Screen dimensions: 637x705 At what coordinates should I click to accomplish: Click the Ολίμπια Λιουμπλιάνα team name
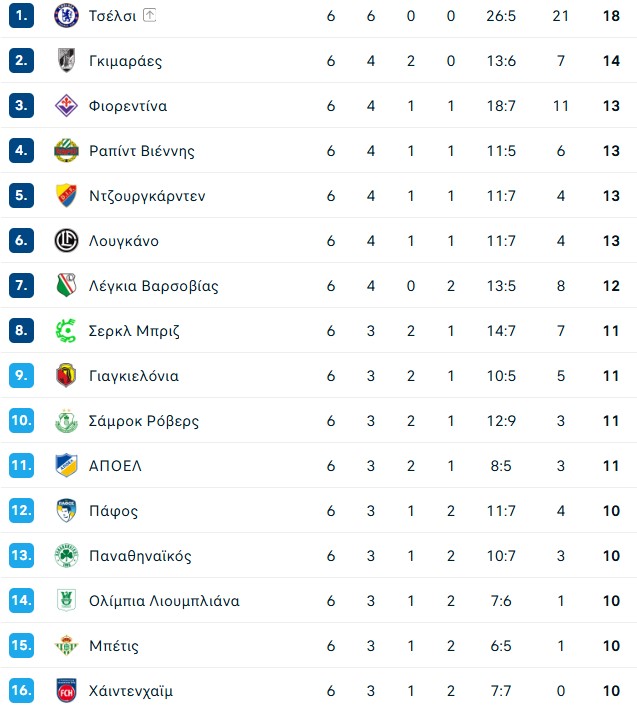(x=164, y=601)
